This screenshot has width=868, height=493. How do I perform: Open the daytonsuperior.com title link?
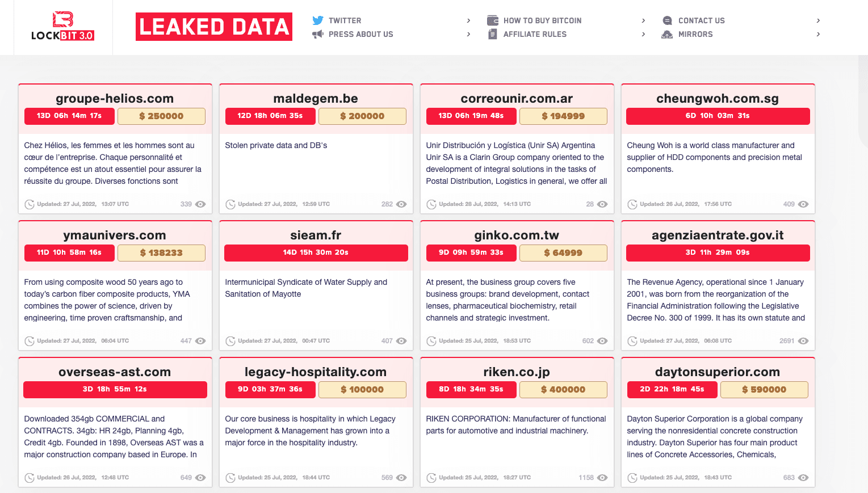(x=718, y=372)
